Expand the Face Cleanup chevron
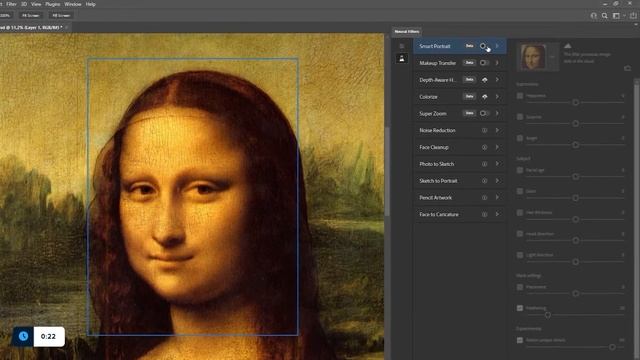The height and width of the screenshot is (360, 640). 497,147
